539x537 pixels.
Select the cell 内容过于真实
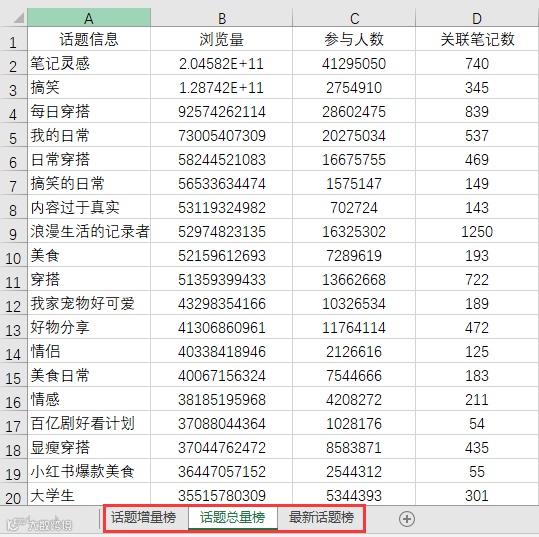[89, 207]
